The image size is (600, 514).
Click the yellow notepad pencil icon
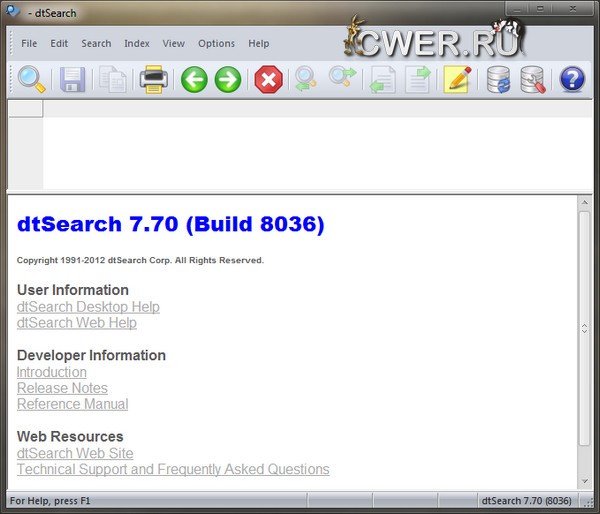(x=457, y=79)
